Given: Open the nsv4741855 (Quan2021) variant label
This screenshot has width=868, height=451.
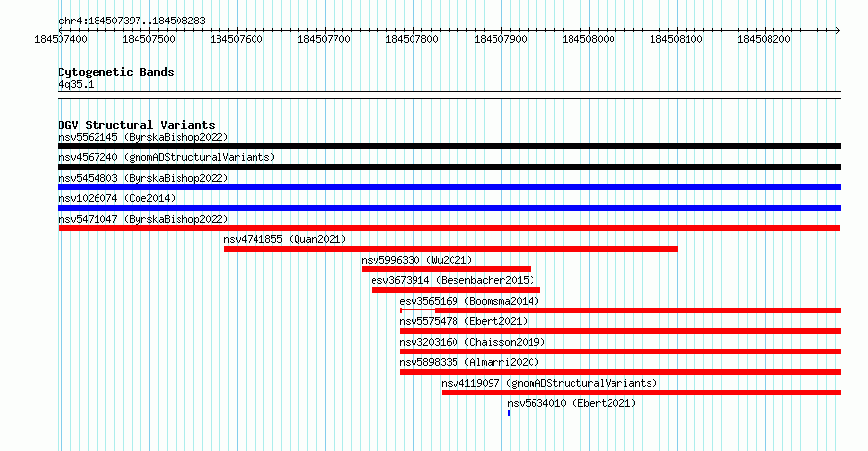Looking at the screenshot, I should [285, 239].
